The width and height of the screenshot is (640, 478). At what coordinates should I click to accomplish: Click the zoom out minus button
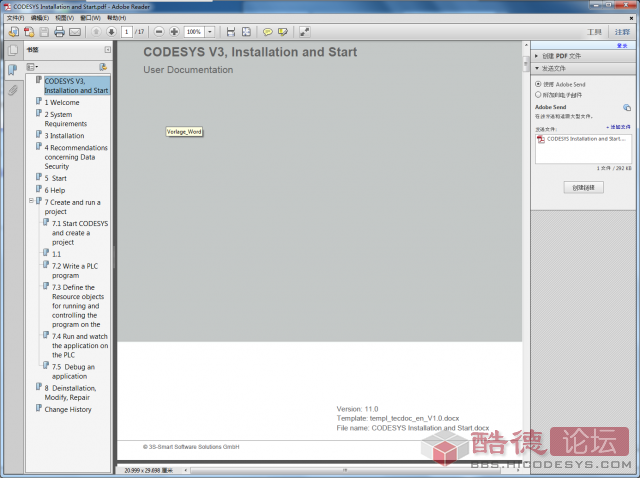(159, 32)
